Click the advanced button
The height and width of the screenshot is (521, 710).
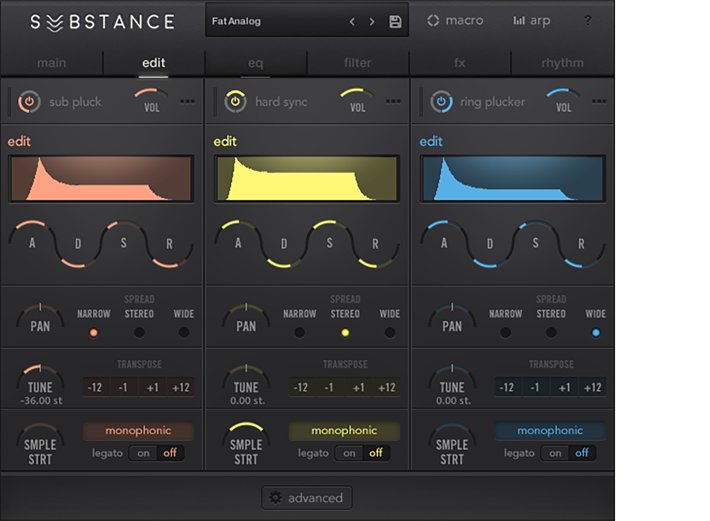tap(306, 498)
